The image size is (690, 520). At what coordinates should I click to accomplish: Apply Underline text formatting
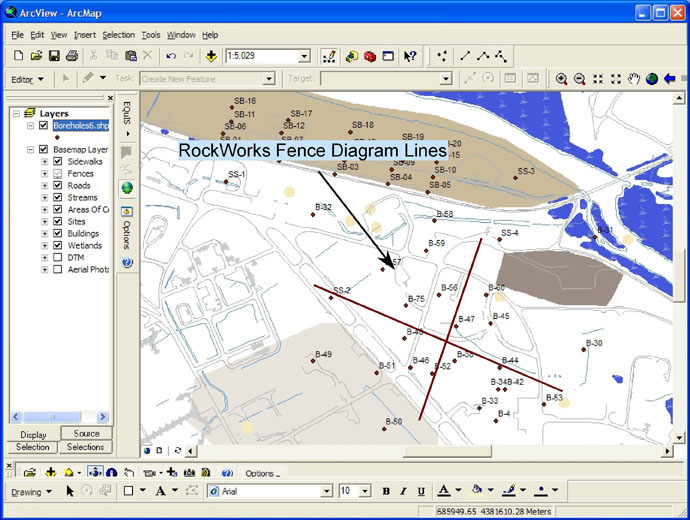pyautogui.click(x=421, y=491)
